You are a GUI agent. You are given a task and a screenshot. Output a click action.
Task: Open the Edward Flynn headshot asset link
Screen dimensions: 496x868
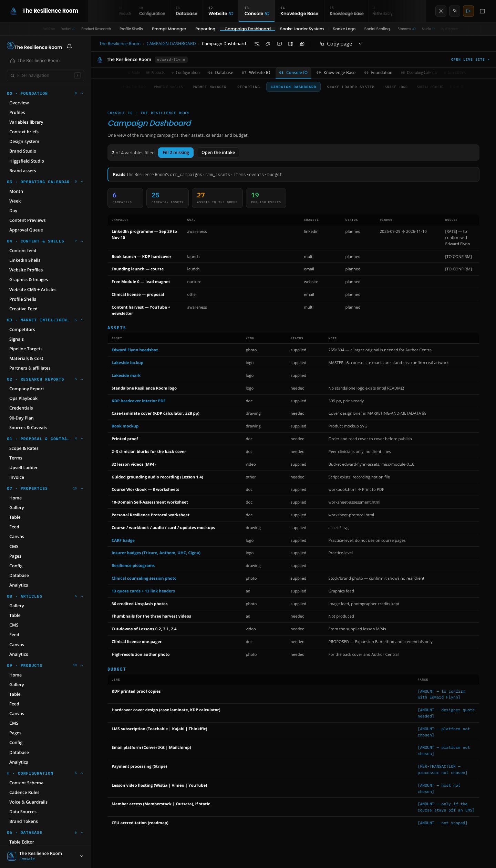click(135, 350)
